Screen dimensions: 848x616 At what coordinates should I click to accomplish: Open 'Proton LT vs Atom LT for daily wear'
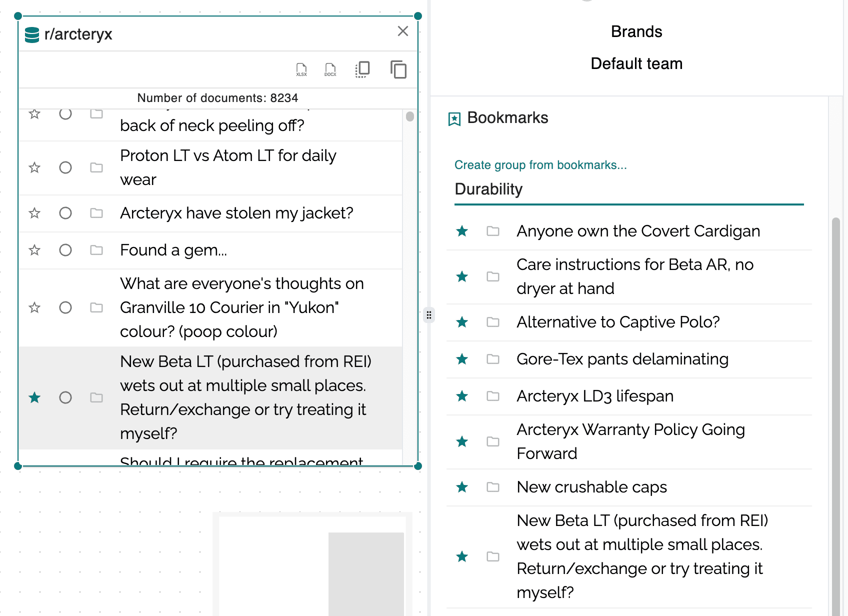(x=228, y=167)
